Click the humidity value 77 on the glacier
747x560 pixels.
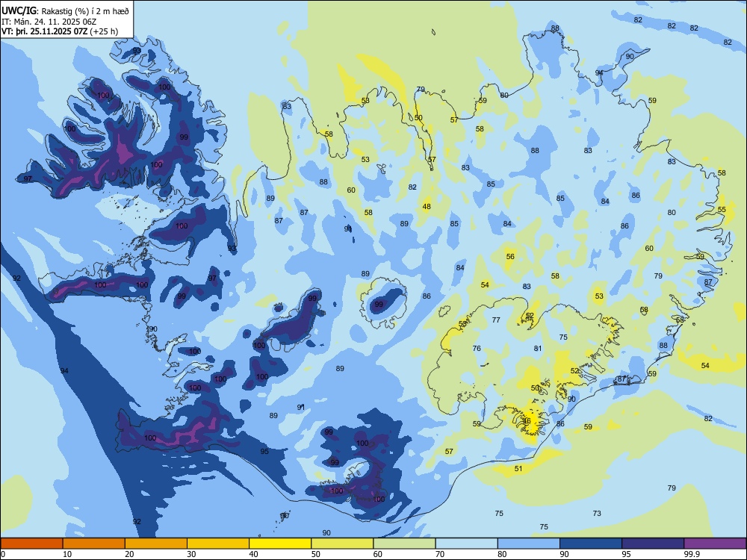tap(496, 320)
